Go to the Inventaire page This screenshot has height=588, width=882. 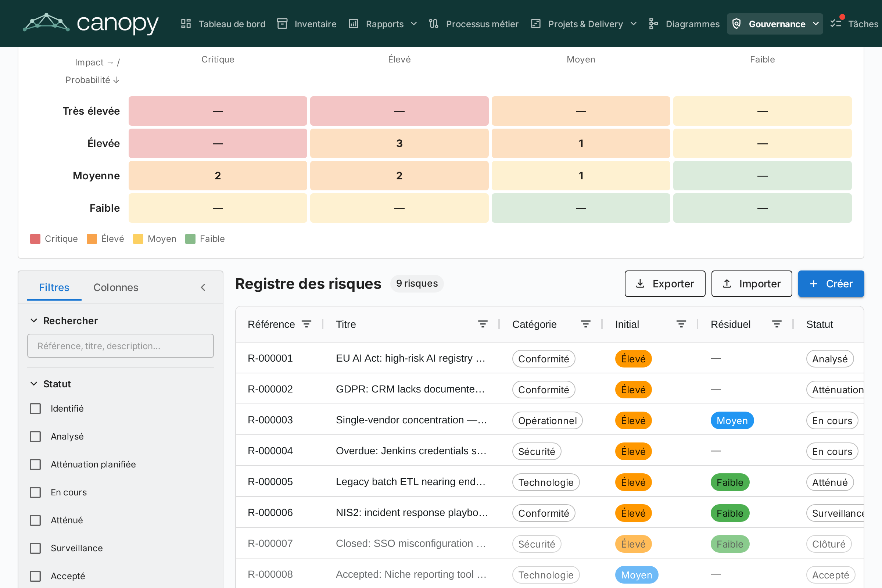pyautogui.click(x=307, y=24)
